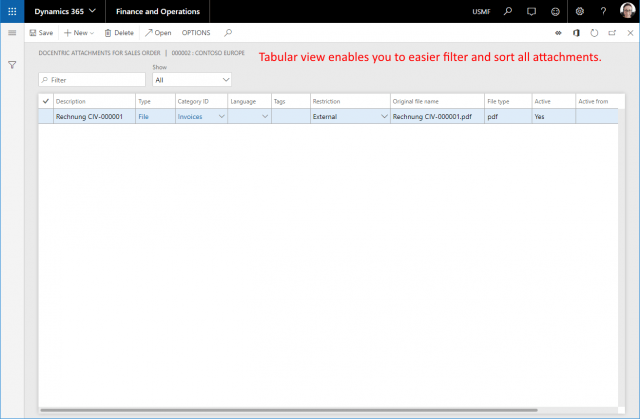Viewport: 640px width, 419px height.
Task: Open the OPTIONS menu tab
Action: (196, 33)
